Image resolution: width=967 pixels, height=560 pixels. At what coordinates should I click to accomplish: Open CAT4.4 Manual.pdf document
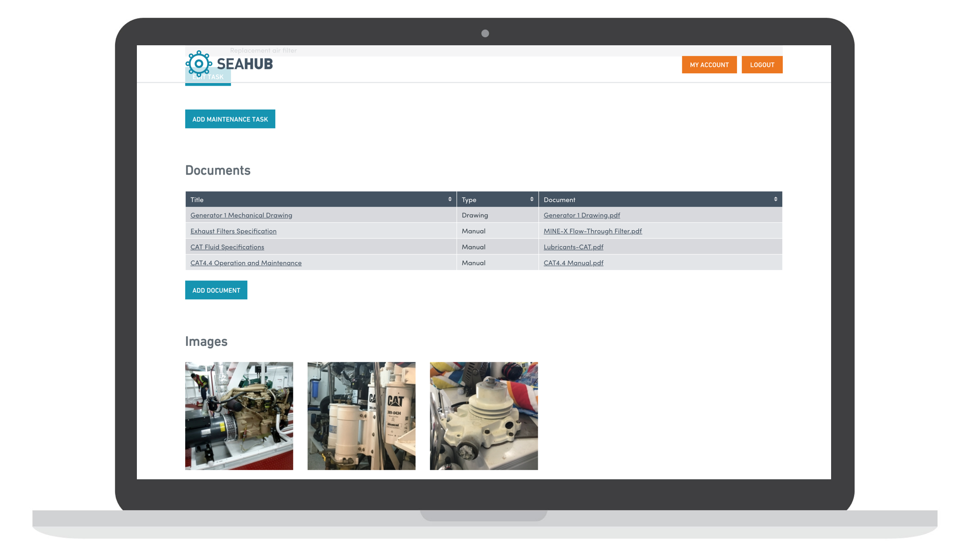(573, 263)
